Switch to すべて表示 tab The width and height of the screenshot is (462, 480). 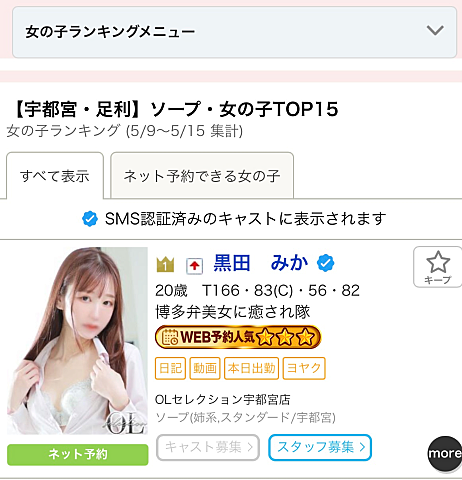[55, 176]
